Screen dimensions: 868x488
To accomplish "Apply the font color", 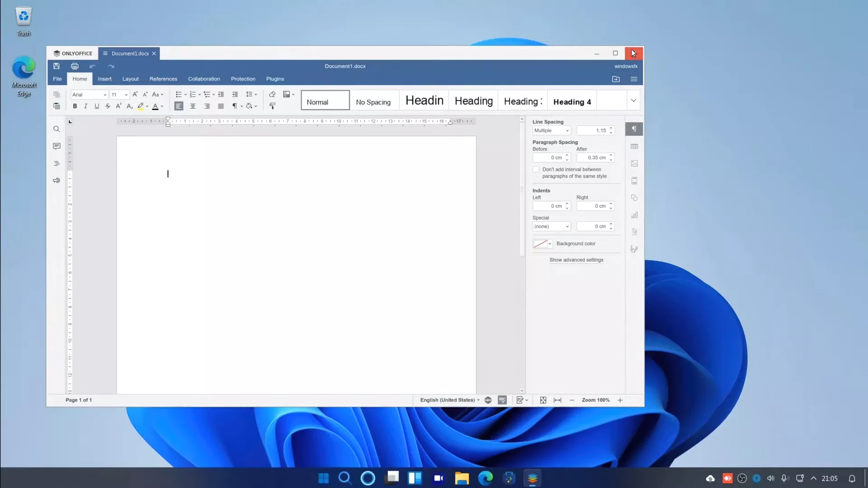I will coord(156,106).
